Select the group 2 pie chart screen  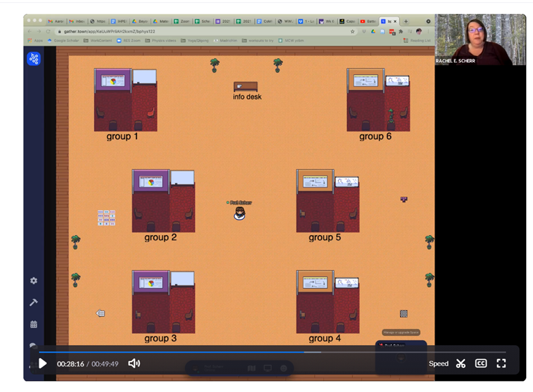pyautogui.click(x=151, y=182)
